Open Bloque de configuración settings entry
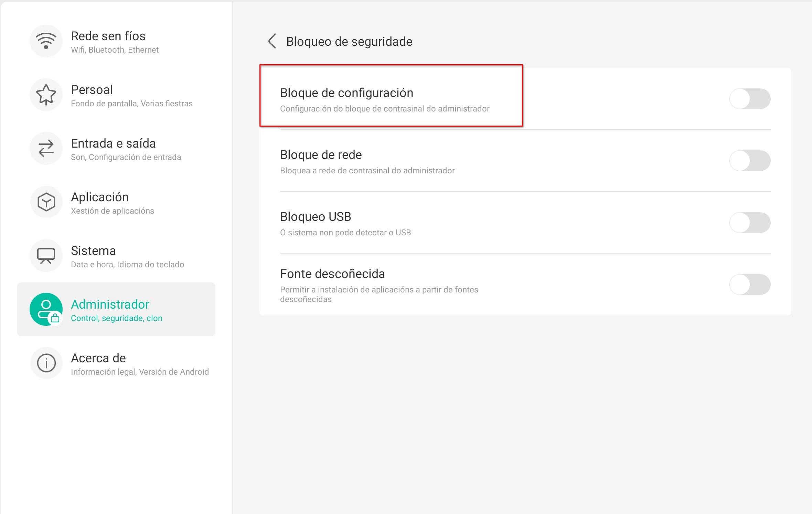The width and height of the screenshot is (812, 514). coord(347,92)
